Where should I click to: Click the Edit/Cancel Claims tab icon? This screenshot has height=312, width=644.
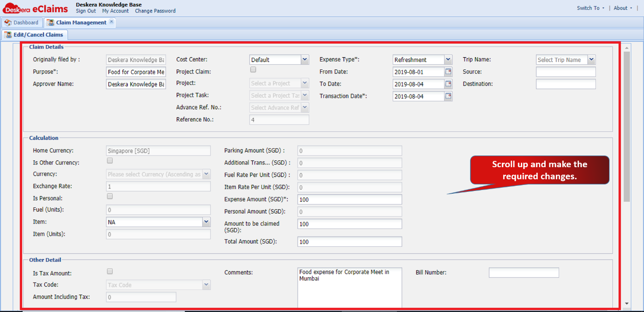click(x=8, y=34)
